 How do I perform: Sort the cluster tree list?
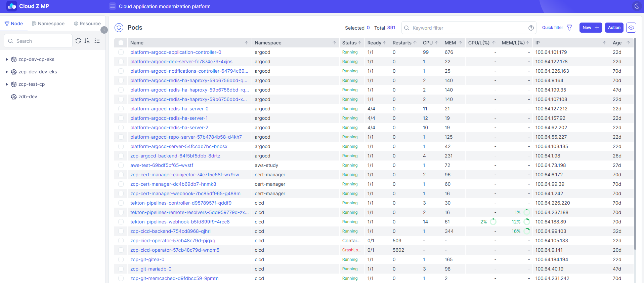pyautogui.click(x=87, y=41)
